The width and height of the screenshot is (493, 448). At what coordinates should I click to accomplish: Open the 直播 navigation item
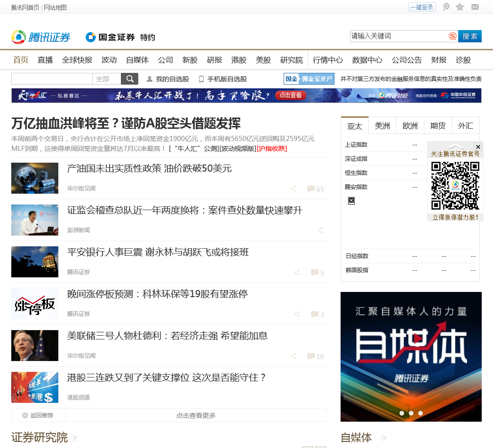pyautogui.click(x=45, y=60)
